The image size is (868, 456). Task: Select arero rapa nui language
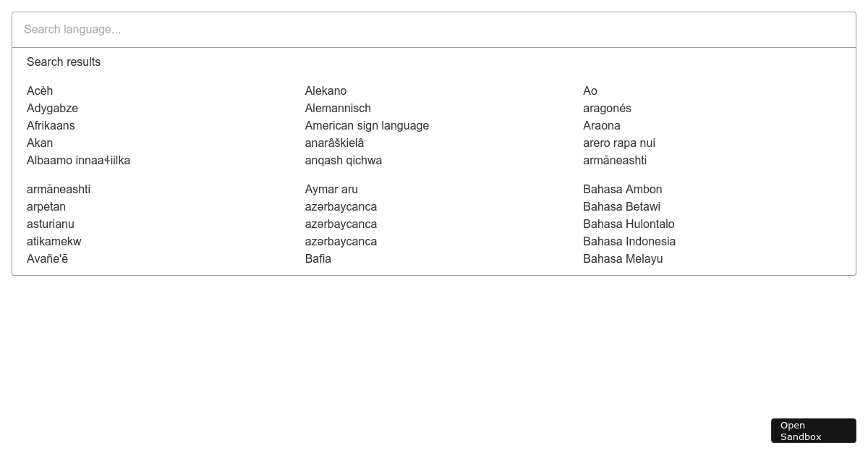tap(619, 143)
